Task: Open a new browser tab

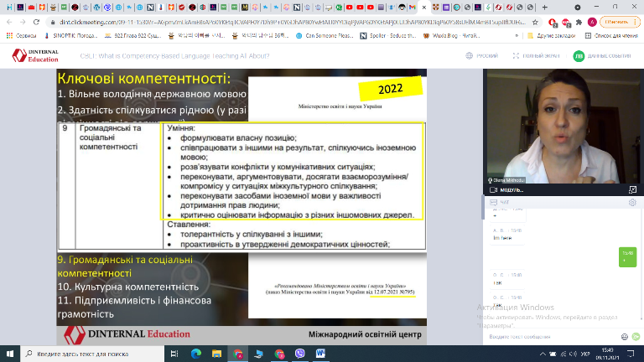Action: [544, 8]
